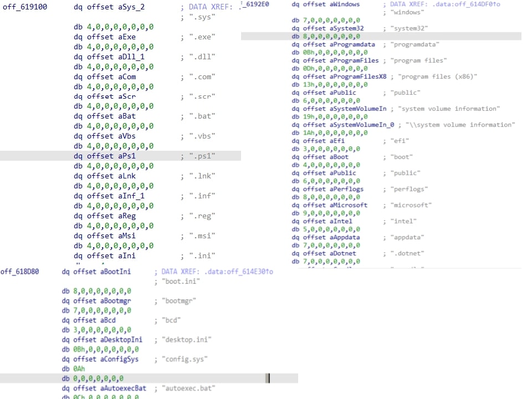
Task: Select the aSys_2 offset reference
Action: (x=132, y=7)
